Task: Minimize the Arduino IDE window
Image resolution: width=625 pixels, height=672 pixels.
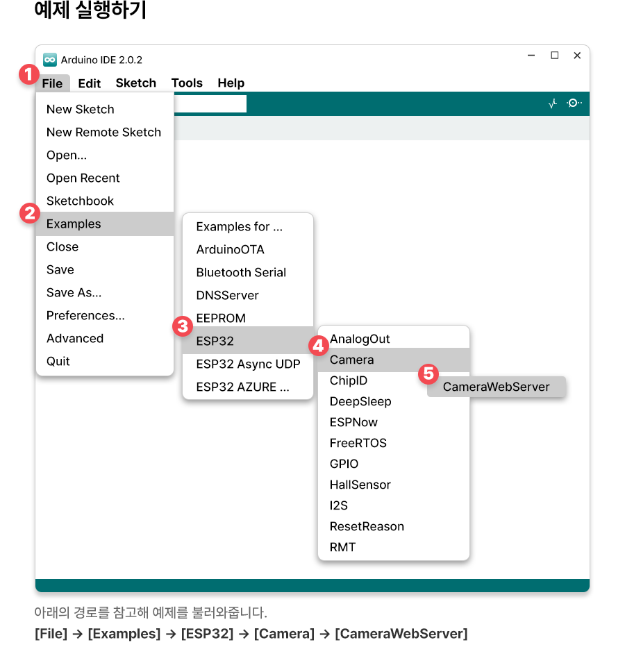Action: [x=531, y=56]
